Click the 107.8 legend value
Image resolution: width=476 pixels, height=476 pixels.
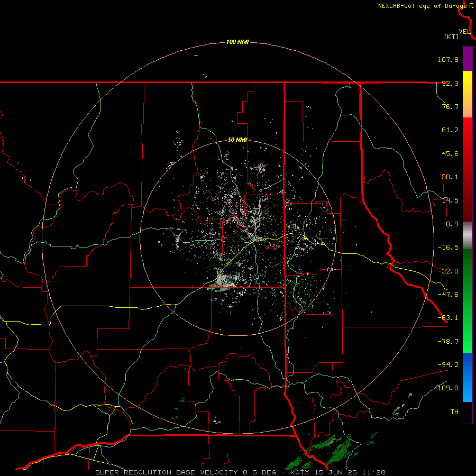[448, 59]
